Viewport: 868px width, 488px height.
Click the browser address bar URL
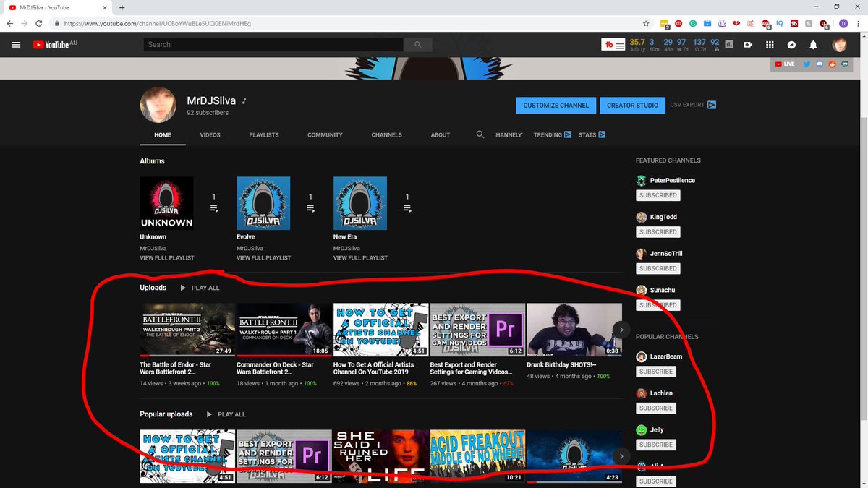pyautogui.click(x=158, y=23)
